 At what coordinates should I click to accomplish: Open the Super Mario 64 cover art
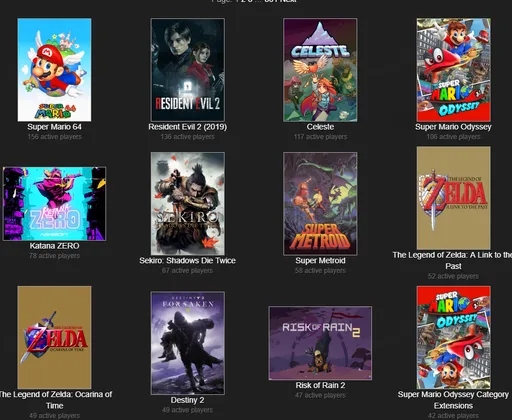coord(54,70)
